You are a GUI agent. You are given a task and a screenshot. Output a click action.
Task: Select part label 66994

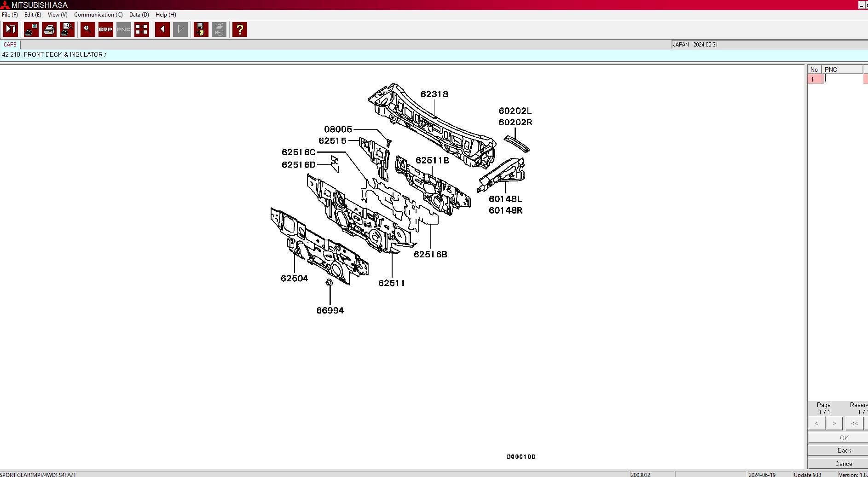(330, 311)
